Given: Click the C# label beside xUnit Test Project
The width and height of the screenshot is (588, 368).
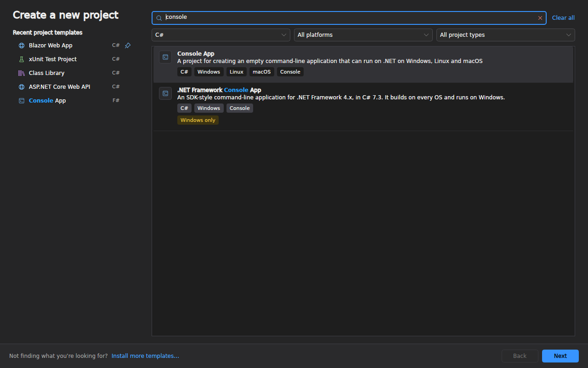Looking at the screenshot, I should click(x=116, y=59).
